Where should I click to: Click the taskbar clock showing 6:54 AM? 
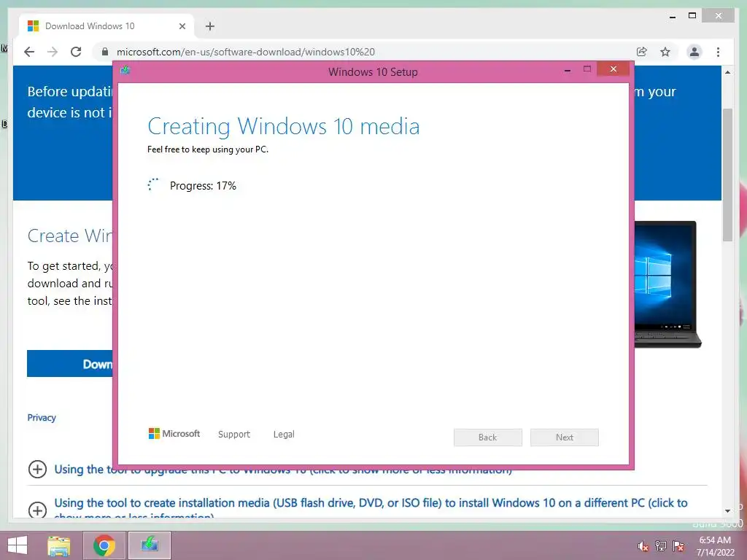point(715,546)
